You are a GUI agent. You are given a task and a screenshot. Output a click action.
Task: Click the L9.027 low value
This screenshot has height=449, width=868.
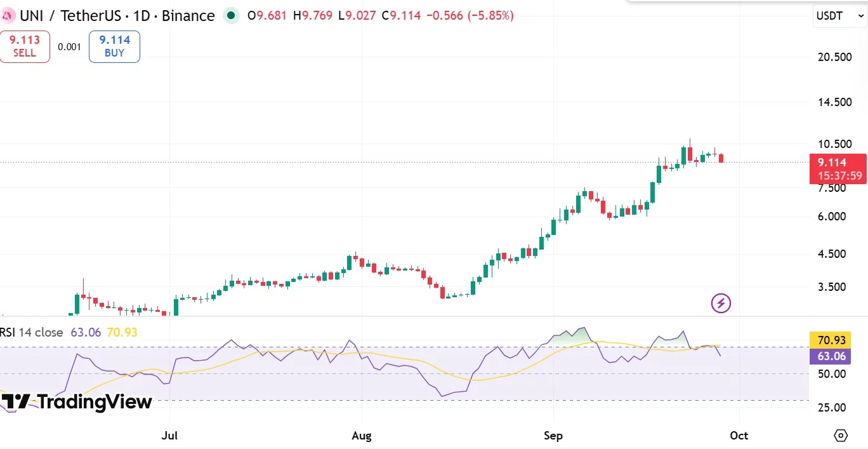pyautogui.click(x=357, y=16)
